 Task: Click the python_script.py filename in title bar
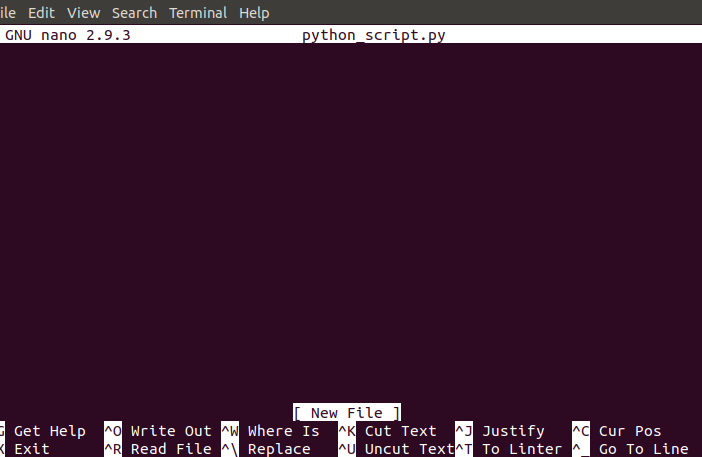coord(373,35)
